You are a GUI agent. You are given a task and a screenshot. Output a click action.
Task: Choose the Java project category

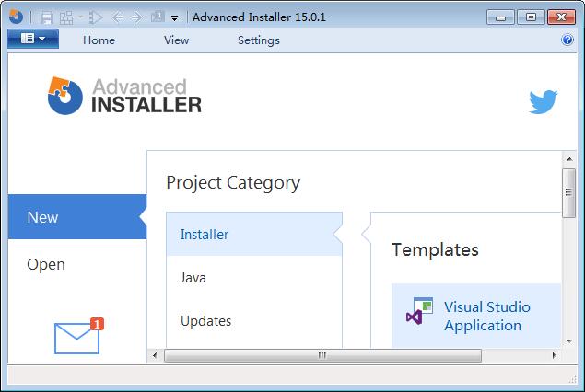(x=254, y=278)
